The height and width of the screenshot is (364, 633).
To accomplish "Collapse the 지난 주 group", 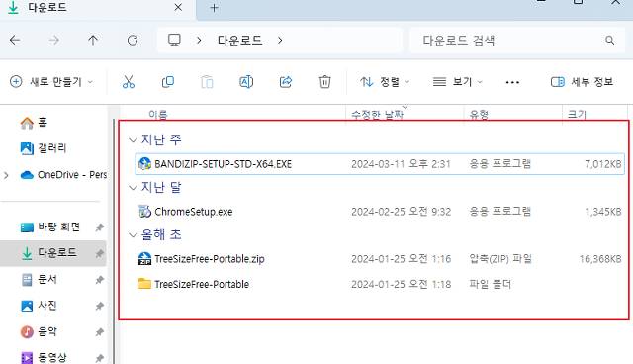I will (133, 140).
